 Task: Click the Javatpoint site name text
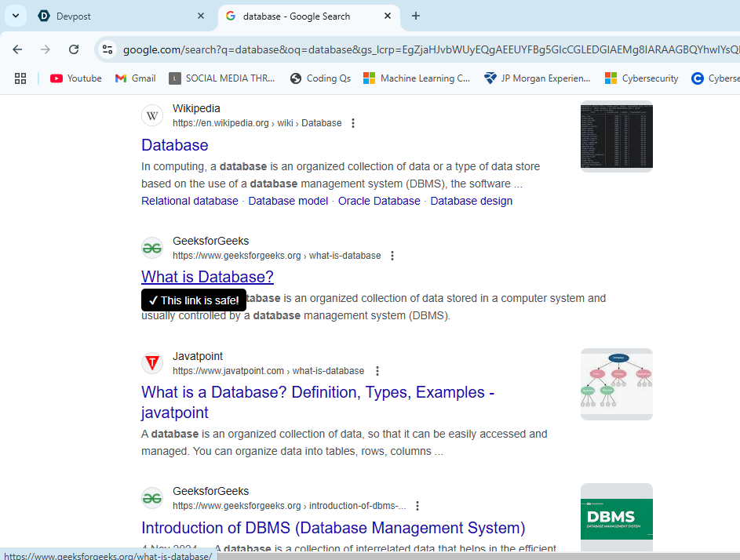[x=198, y=356]
